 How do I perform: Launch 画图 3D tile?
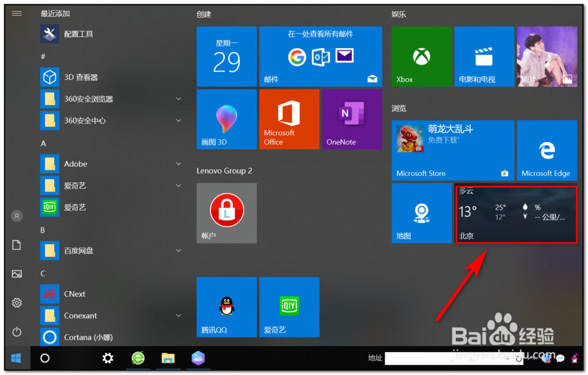226,119
